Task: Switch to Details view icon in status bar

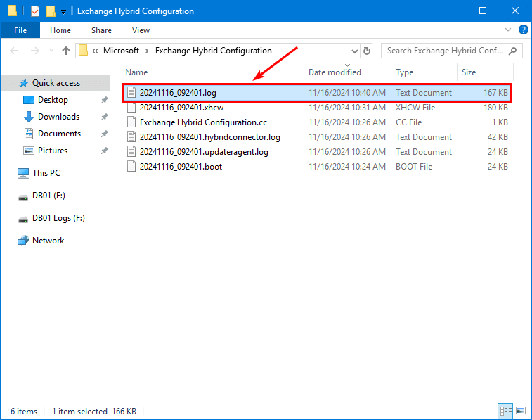Action: (x=505, y=411)
